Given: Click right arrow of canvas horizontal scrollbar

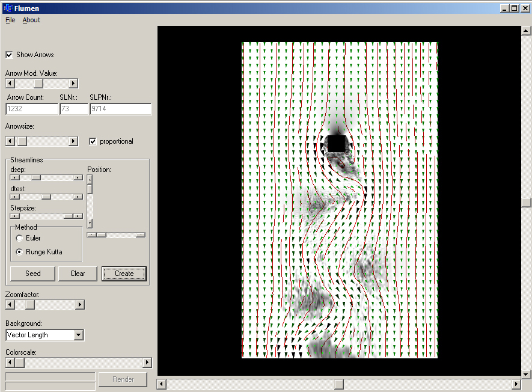Looking at the screenshot, I should [516, 384].
